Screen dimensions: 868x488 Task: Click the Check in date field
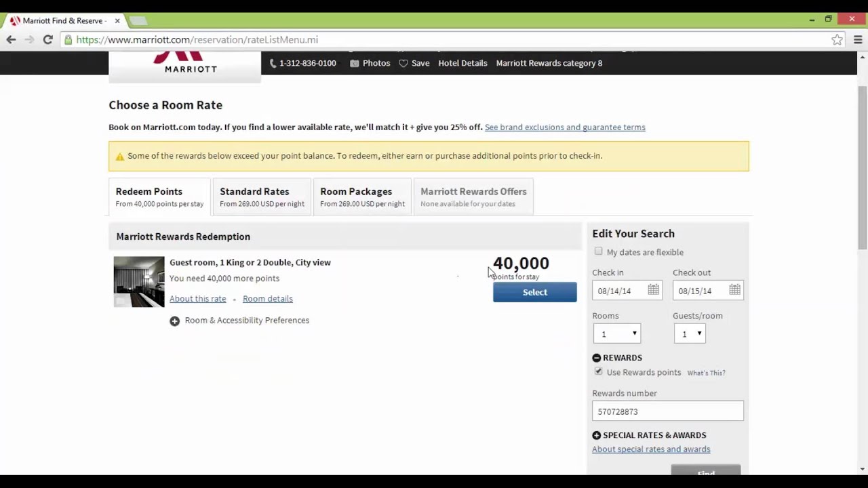click(x=627, y=291)
